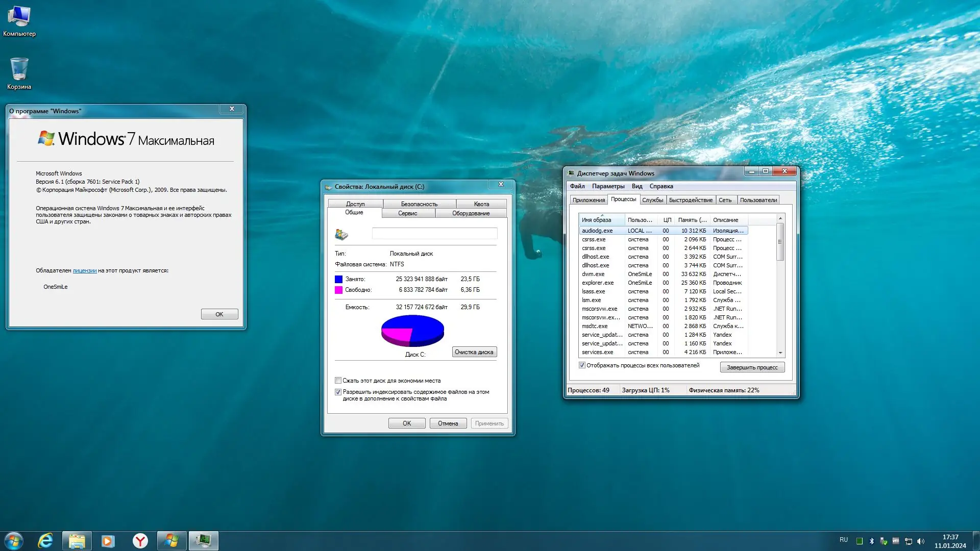Open the 'Безопасность' tab in disk properties
Viewport: 980px width, 551px height.
coord(419,204)
